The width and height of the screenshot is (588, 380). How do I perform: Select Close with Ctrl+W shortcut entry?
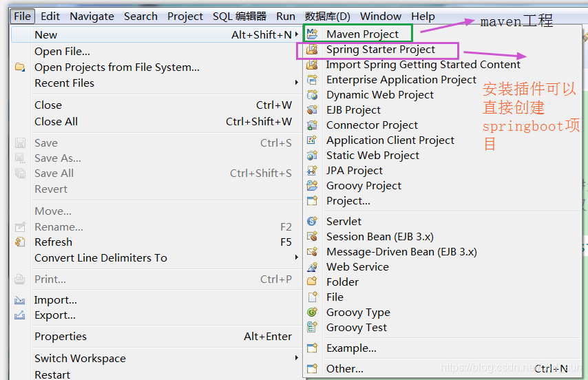pos(156,105)
